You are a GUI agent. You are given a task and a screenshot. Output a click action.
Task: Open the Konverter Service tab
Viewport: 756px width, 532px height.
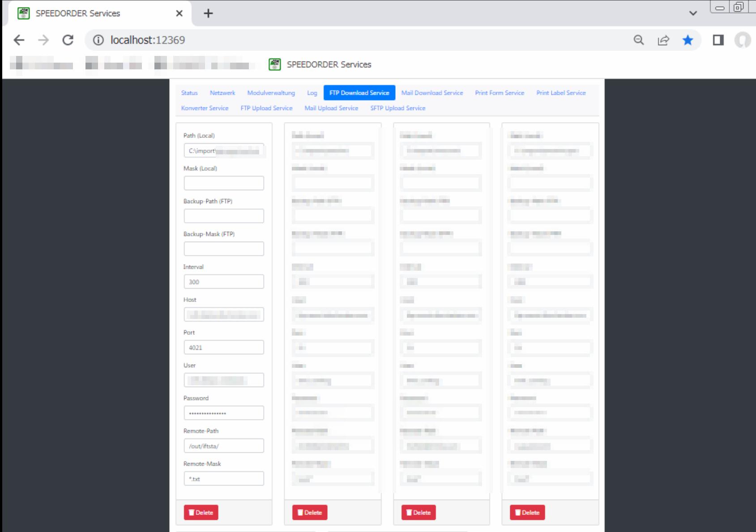(x=205, y=108)
